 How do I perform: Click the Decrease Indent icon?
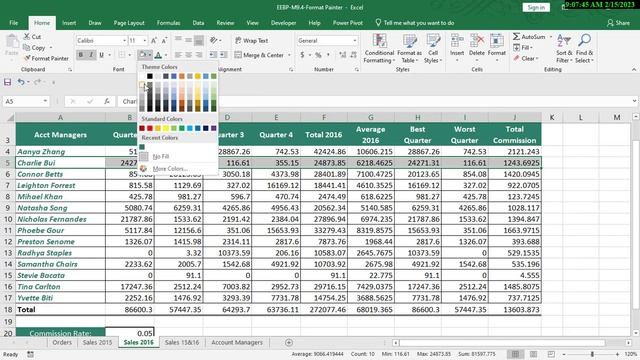point(213,55)
